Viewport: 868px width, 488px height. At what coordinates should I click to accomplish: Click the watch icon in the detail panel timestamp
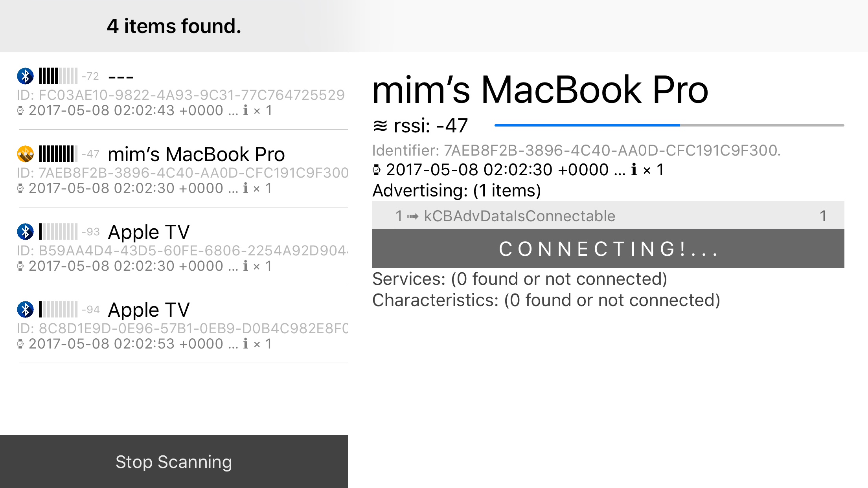click(x=377, y=170)
